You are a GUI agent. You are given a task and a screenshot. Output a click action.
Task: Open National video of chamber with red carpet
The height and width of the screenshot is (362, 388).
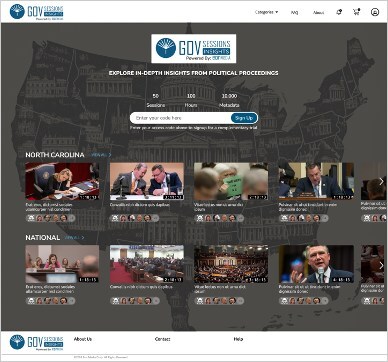click(x=147, y=264)
